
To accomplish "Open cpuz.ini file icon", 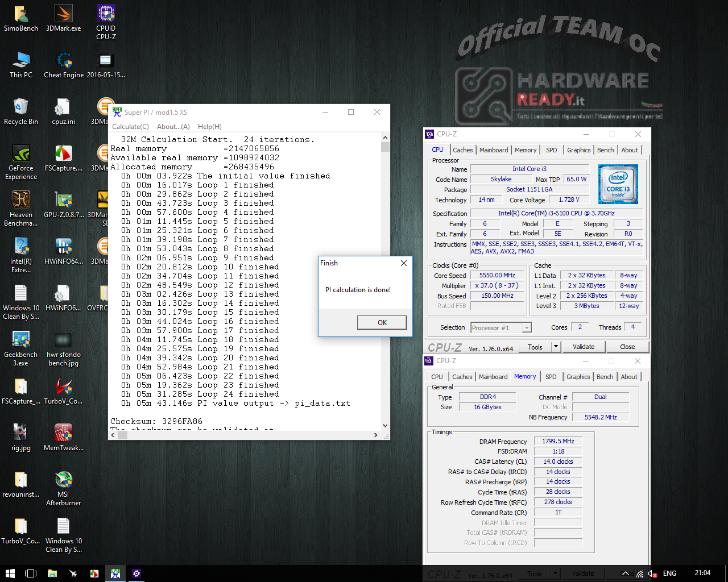I will (x=63, y=111).
